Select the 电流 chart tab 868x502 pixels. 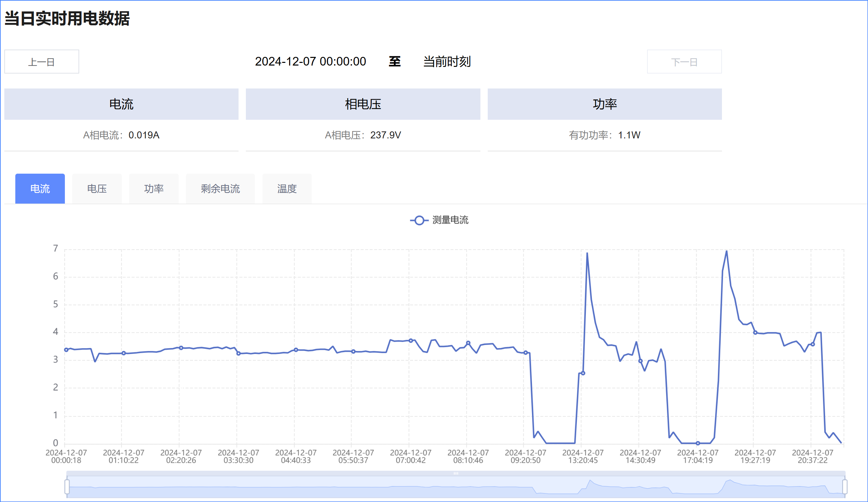click(x=40, y=189)
